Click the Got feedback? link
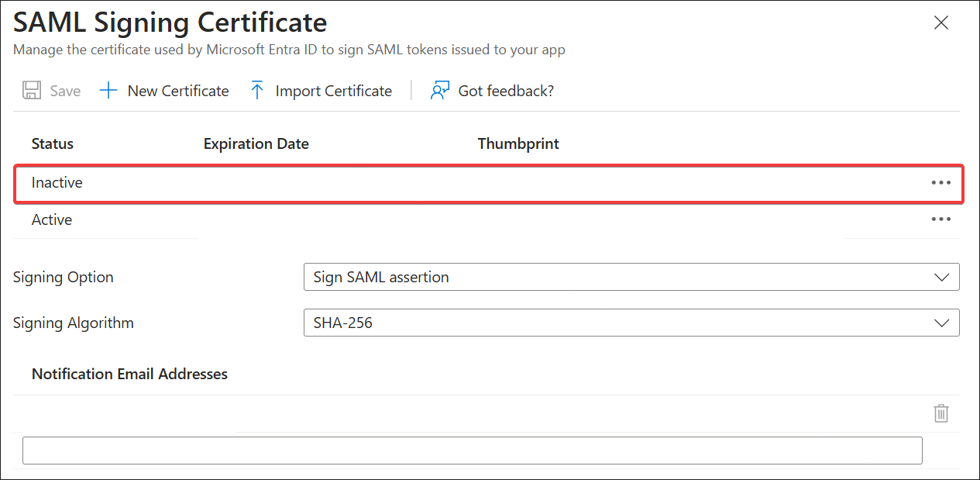Screen dimensions: 980x480 point(506,91)
